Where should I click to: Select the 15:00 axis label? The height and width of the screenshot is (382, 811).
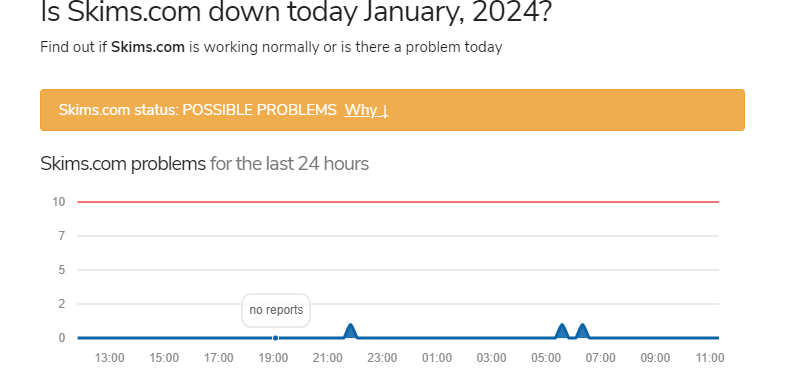164,358
